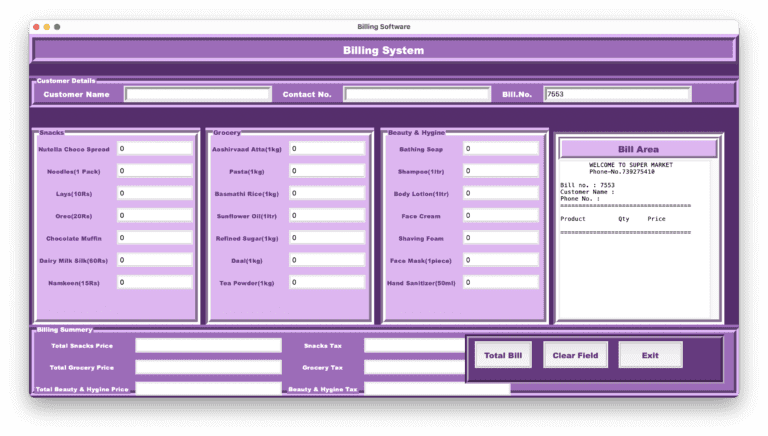Focus the Face Cream quantity input

pos(500,215)
